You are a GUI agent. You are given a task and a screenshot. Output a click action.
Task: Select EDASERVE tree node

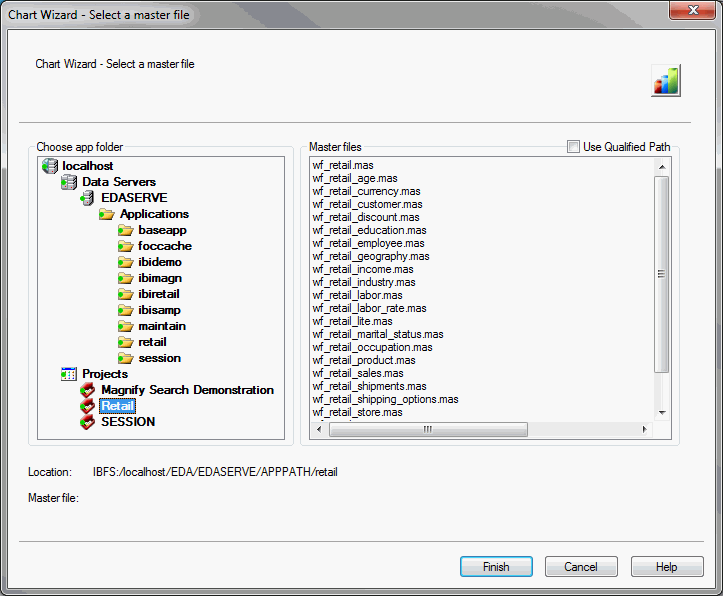(134, 198)
